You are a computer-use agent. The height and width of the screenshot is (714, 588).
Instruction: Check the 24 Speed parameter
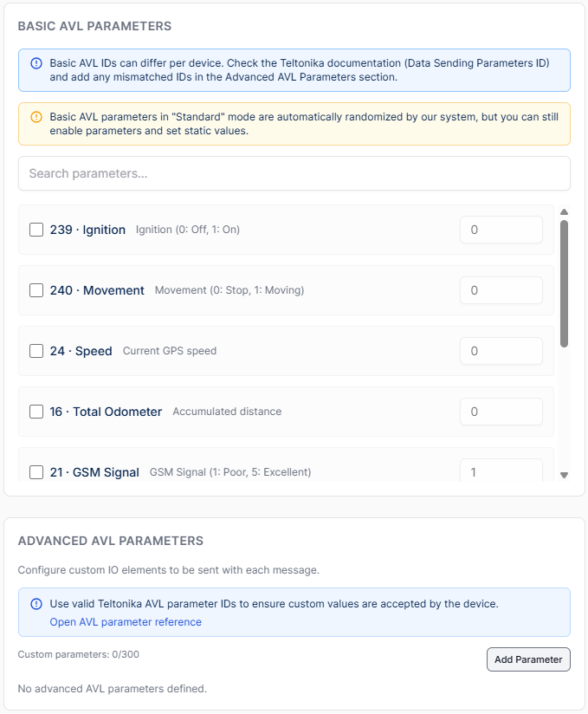click(x=36, y=351)
